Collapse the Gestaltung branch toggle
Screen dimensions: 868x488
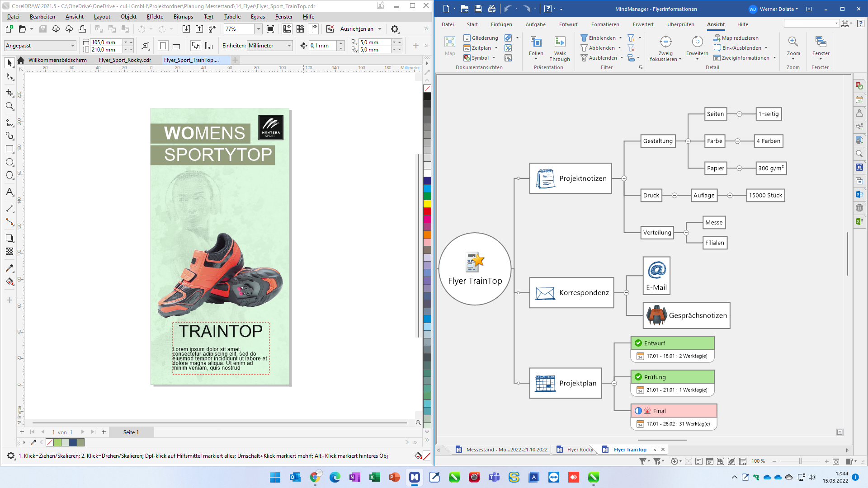(688, 141)
